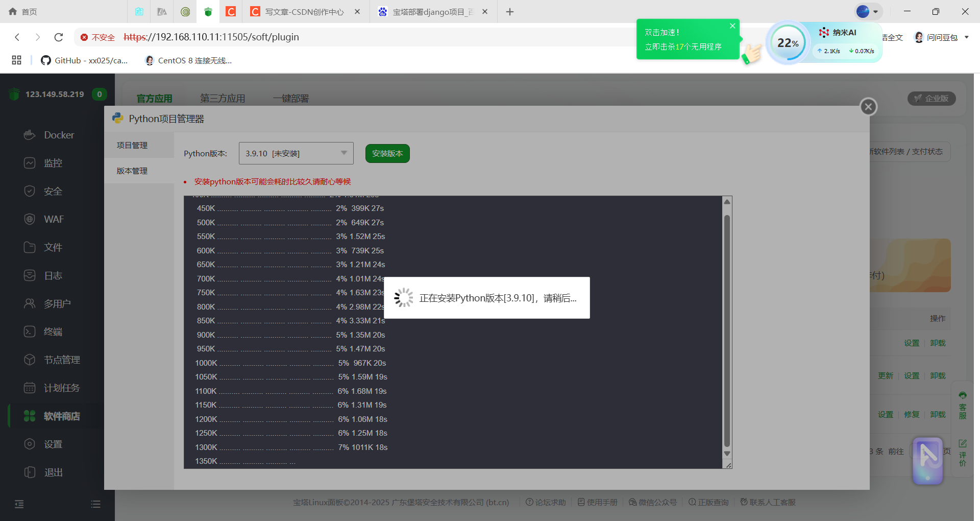Click the server IP 123.149.58.219
This screenshot has width=980, height=521.
point(55,94)
